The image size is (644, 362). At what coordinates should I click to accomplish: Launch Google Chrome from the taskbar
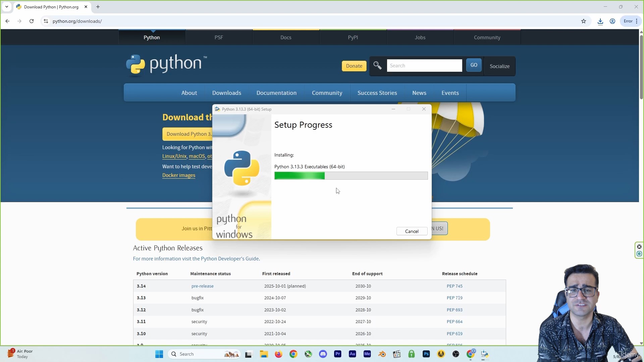[293, 354]
